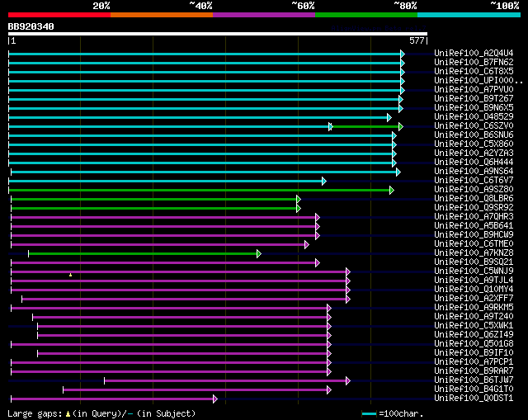Select the UniRef100_A7QHR3 label
The width and height of the screenshot is (528, 420).
click(474, 217)
